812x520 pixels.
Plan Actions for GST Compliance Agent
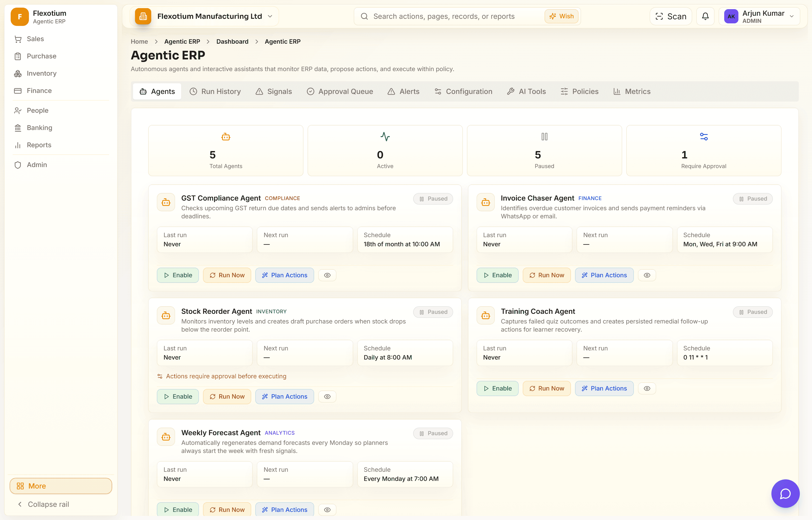click(284, 275)
